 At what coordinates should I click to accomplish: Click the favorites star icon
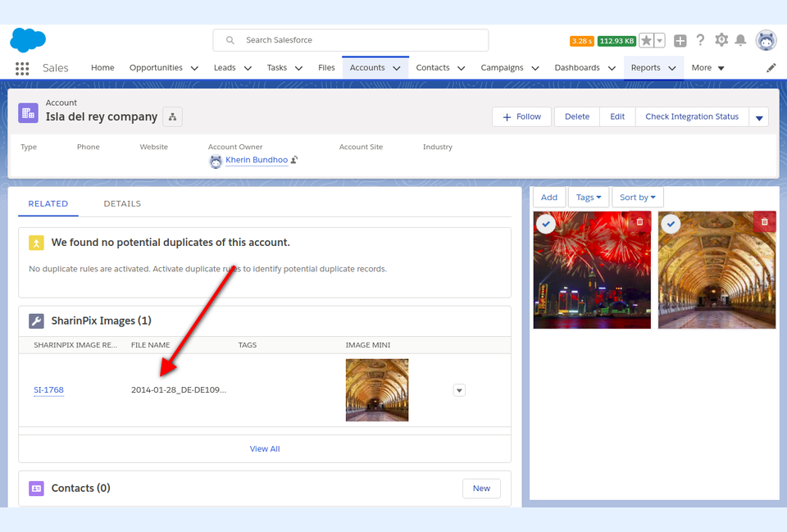coord(647,40)
